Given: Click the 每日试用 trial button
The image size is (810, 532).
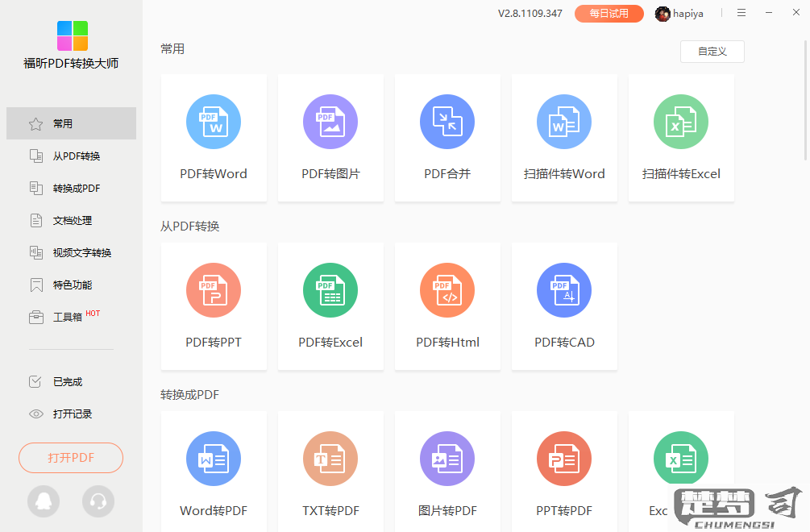Looking at the screenshot, I should 609,14.
